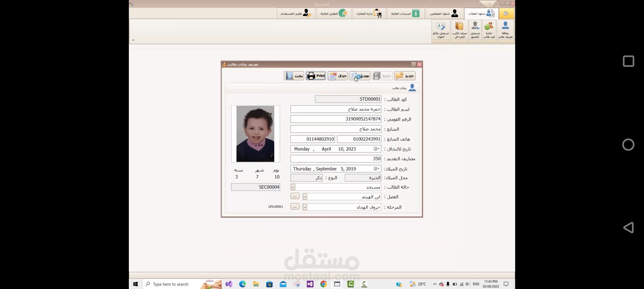The height and width of the screenshot is (289, 644).
Task: Open Financial Reports tab (التقارير المالية)
Action: [x=334, y=13]
